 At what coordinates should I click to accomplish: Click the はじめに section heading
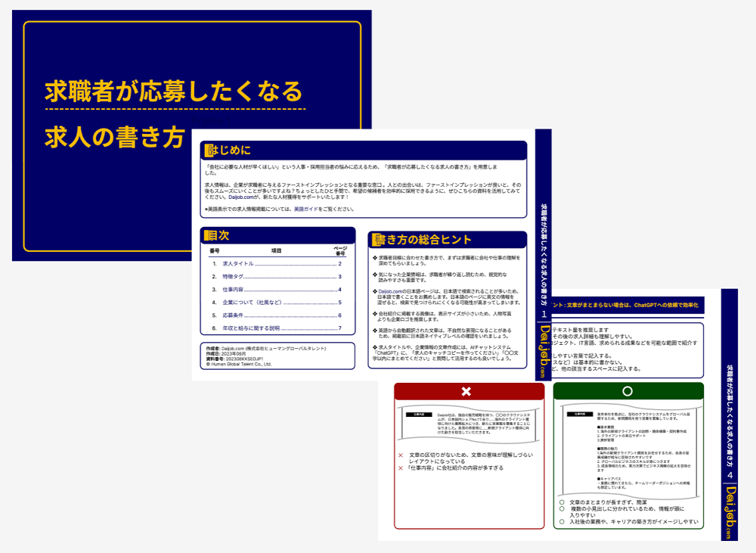click(x=228, y=150)
